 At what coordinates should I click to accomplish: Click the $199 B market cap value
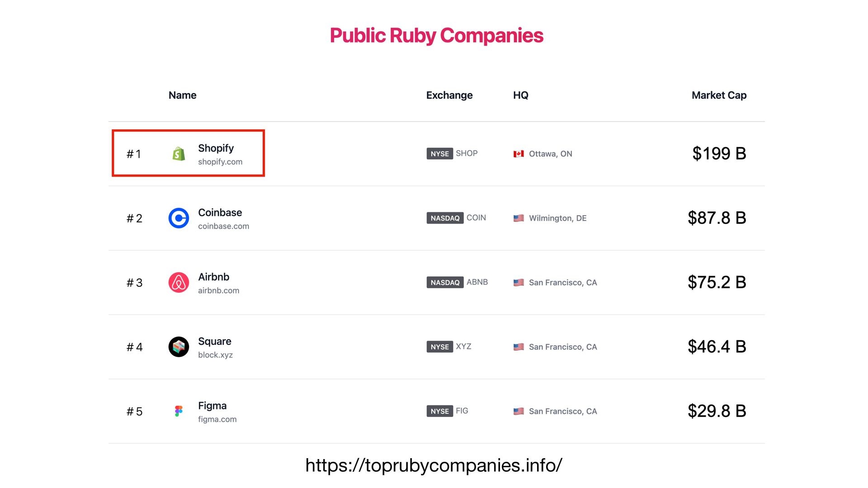pyautogui.click(x=719, y=154)
